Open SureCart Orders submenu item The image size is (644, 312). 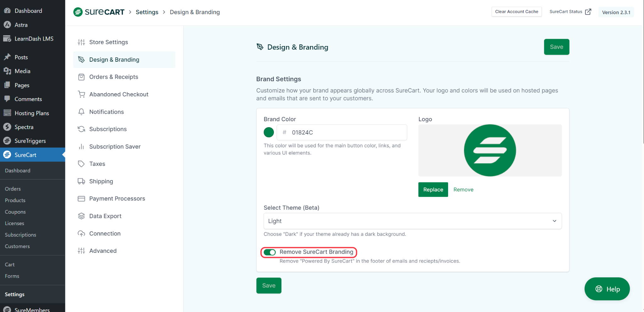[13, 189]
